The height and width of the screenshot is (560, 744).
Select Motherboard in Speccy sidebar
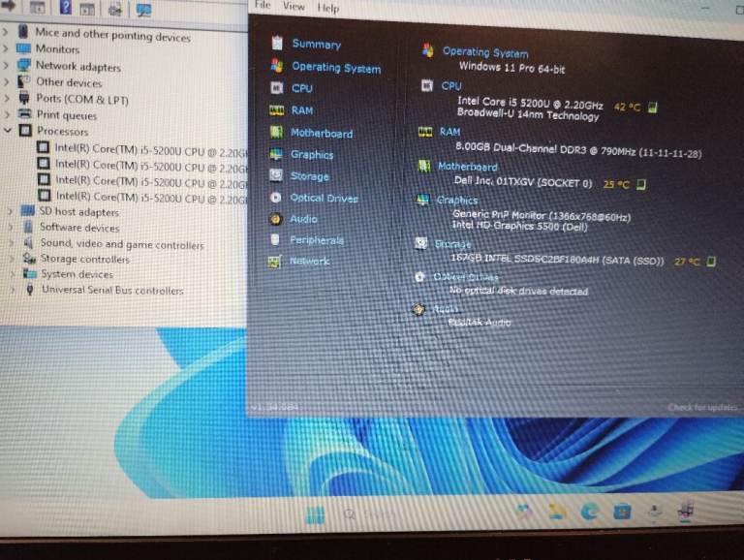(x=322, y=134)
